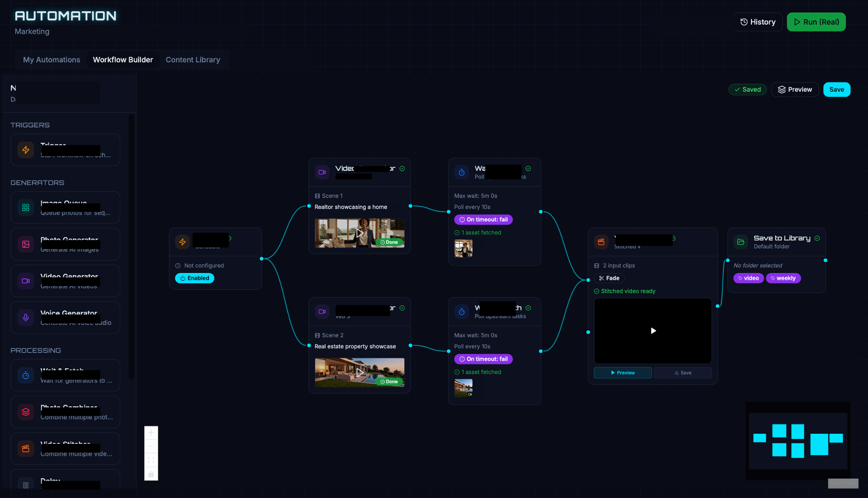Play the Scene 2 property showcase thumbnail
868x498 pixels.
pyautogui.click(x=359, y=372)
